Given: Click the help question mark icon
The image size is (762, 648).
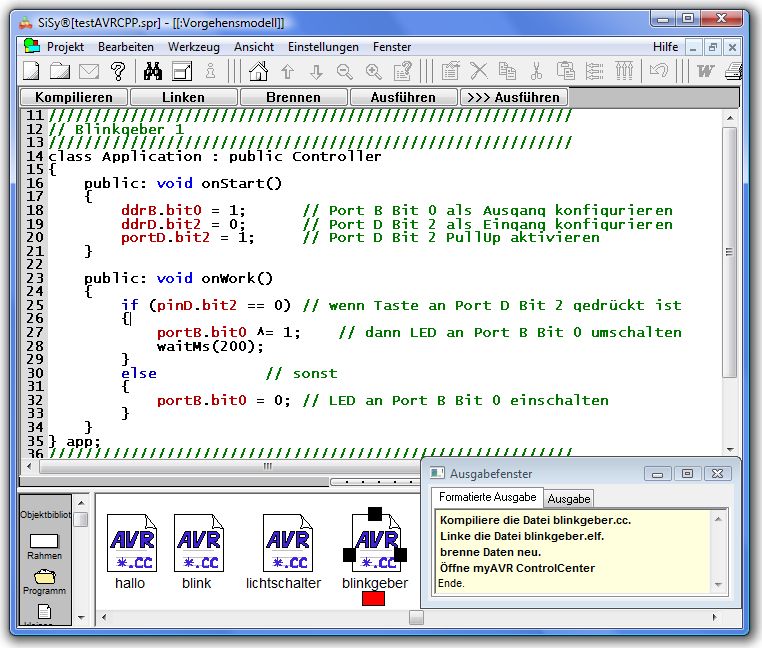Looking at the screenshot, I should click(x=118, y=71).
